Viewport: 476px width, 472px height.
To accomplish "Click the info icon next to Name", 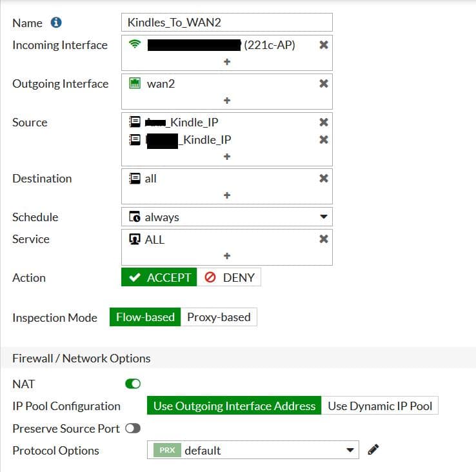I will (56, 23).
